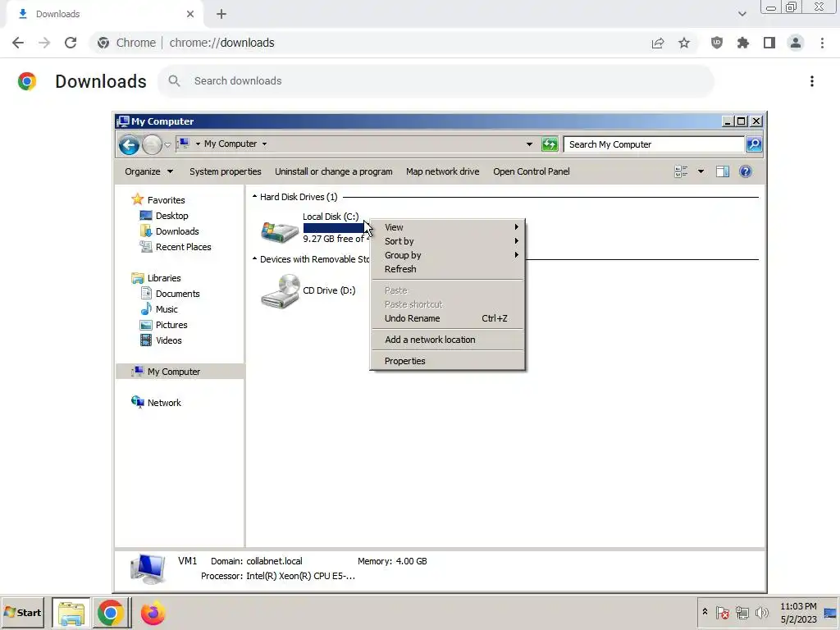The image size is (840, 630).
Task: Open File Explorer from taskbar
Action: pos(71,613)
